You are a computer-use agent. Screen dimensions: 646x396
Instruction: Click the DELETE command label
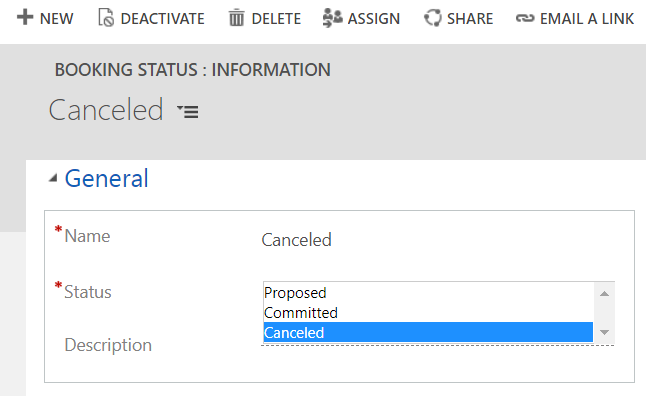pyautogui.click(x=276, y=19)
